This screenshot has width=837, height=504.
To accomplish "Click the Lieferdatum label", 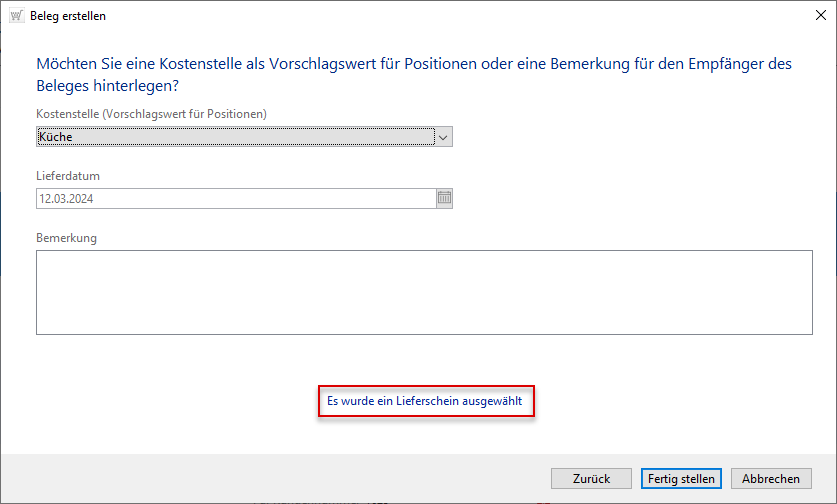I will point(68,176).
